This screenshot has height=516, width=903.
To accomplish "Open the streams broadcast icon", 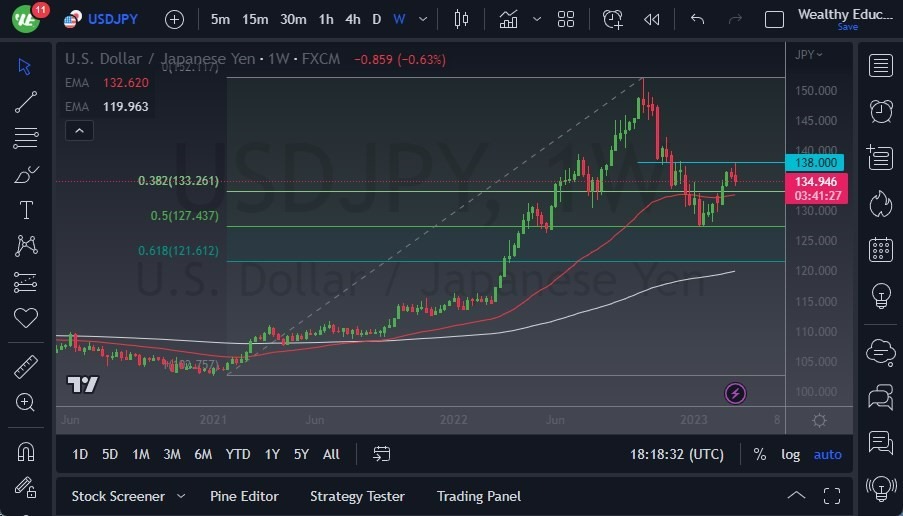I will [x=881, y=488].
